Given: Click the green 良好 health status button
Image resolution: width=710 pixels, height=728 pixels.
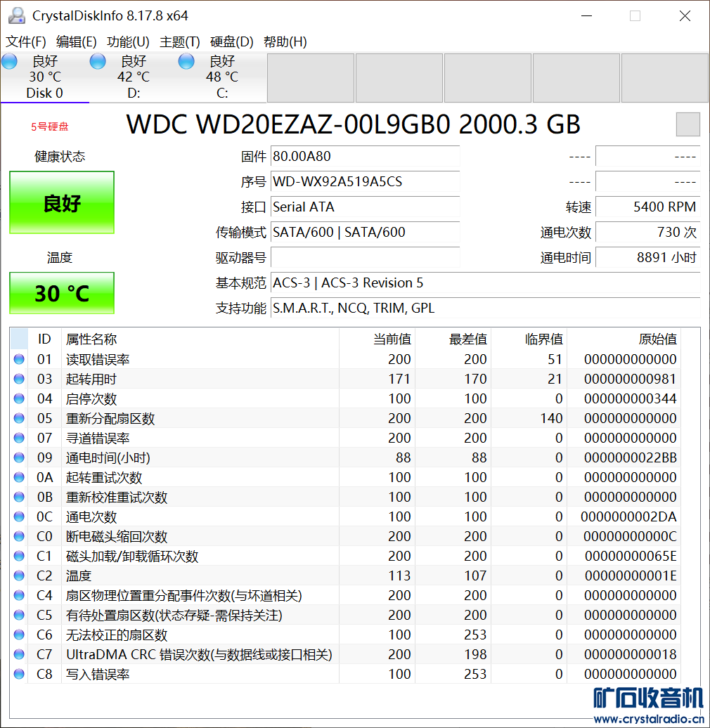Looking at the screenshot, I should (x=62, y=202).
